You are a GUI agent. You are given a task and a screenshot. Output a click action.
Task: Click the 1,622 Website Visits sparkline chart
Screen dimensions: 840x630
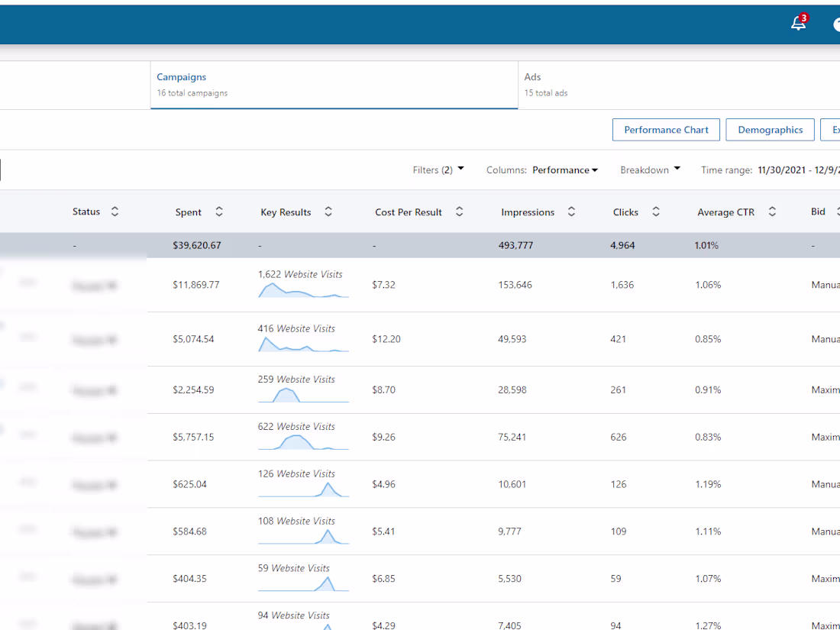tap(303, 289)
